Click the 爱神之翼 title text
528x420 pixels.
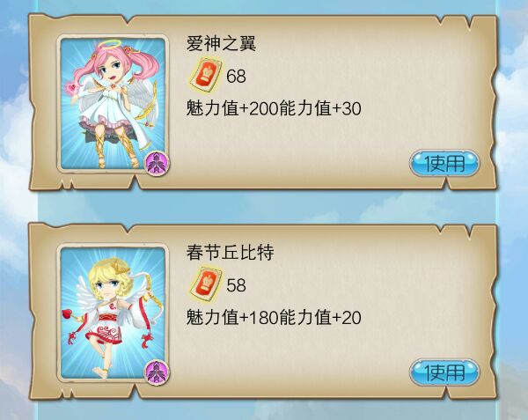(221, 43)
